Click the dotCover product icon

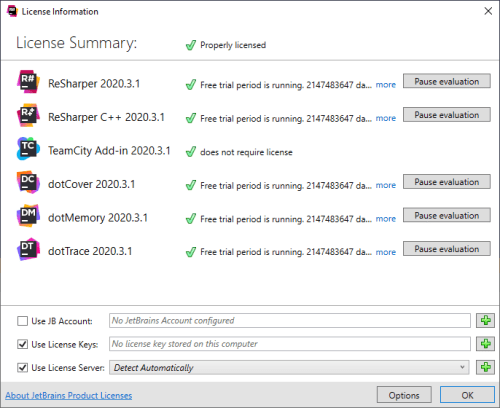click(x=28, y=182)
